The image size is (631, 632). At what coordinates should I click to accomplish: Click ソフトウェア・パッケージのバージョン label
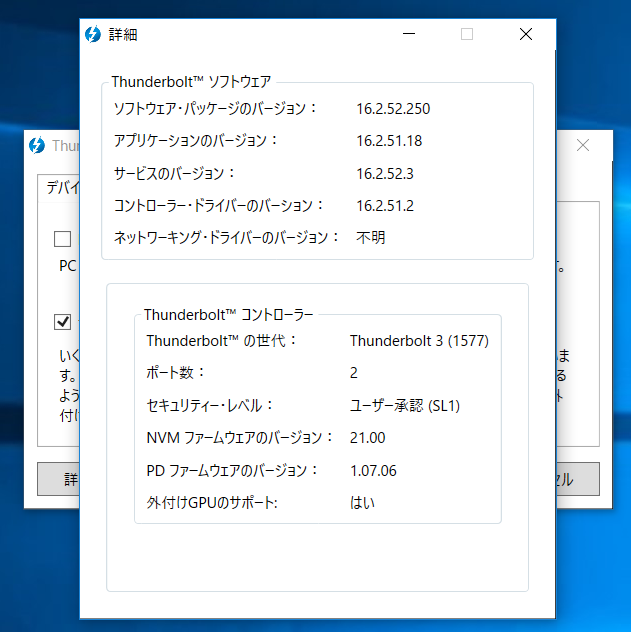pos(215,109)
